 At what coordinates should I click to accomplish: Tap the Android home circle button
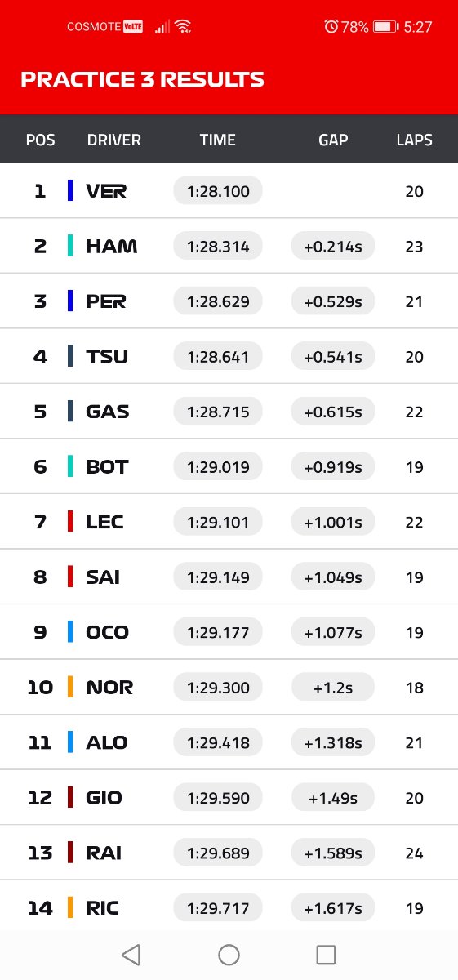point(229,955)
